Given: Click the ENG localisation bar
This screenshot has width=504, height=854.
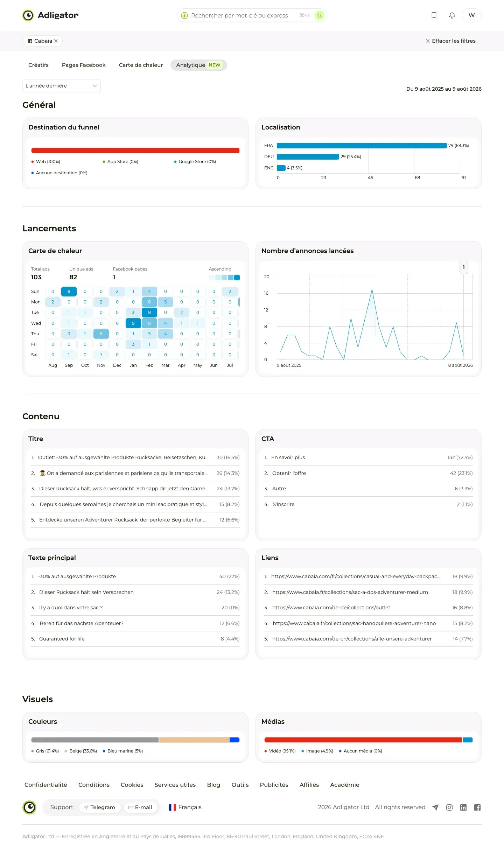Looking at the screenshot, I should point(281,168).
